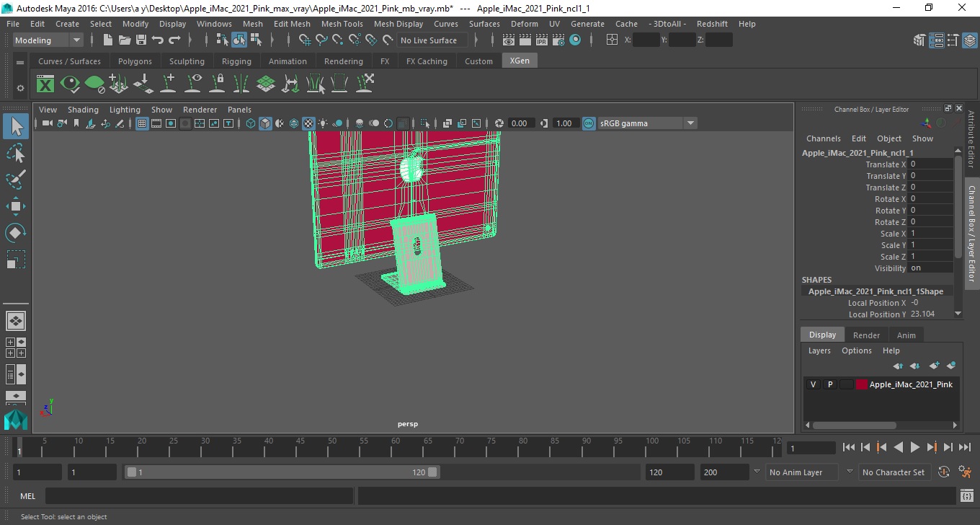This screenshot has height=525, width=980.
Task: Open animation preferences running man icon
Action: click(966, 472)
